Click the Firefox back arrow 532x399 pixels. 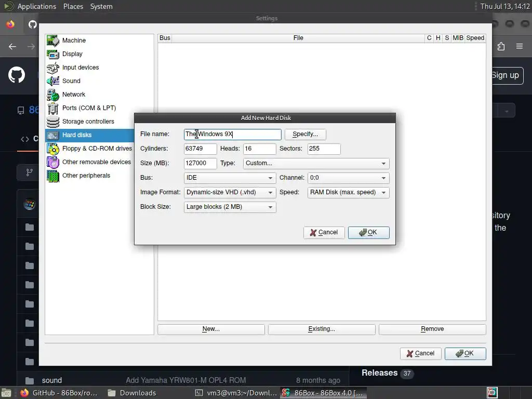tap(12, 46)
